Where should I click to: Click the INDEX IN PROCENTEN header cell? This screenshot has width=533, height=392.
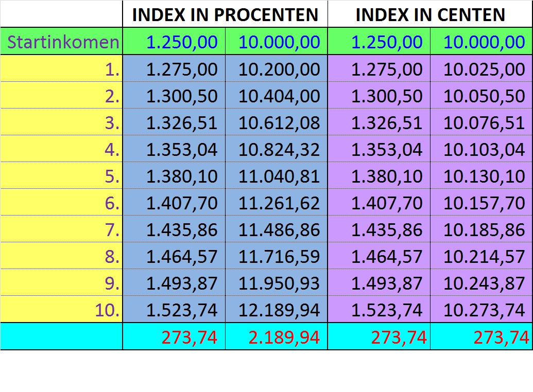coord(225,14)
